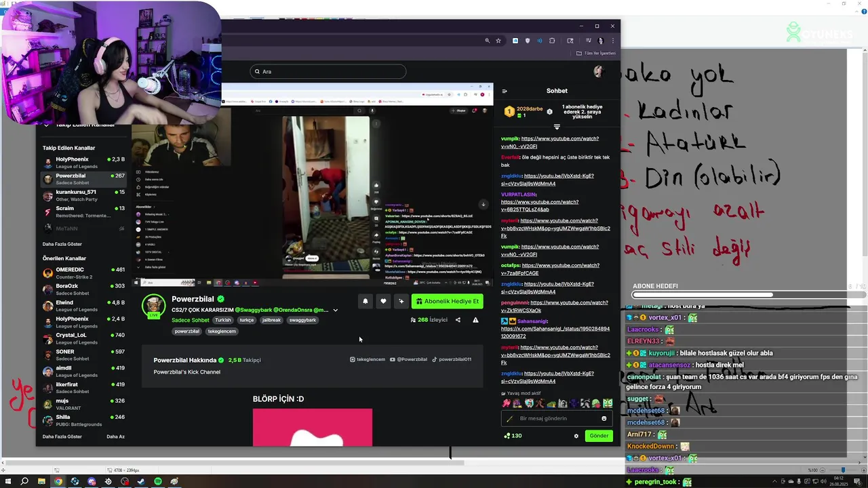Open Elwind recommended channel
This screenshot has height=488, width=868.
(83, 306)
